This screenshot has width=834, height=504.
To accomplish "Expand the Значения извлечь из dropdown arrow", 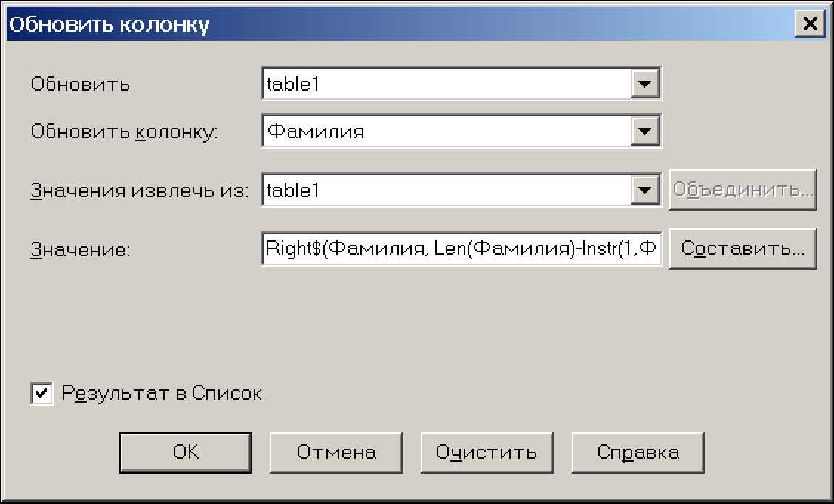I will (x=645, y=191).
